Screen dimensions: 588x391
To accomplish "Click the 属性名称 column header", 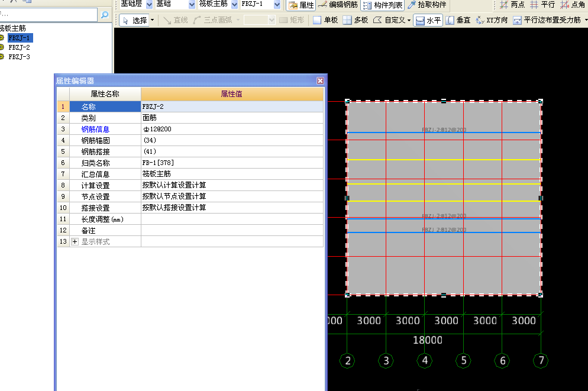I will click(105, 94).
